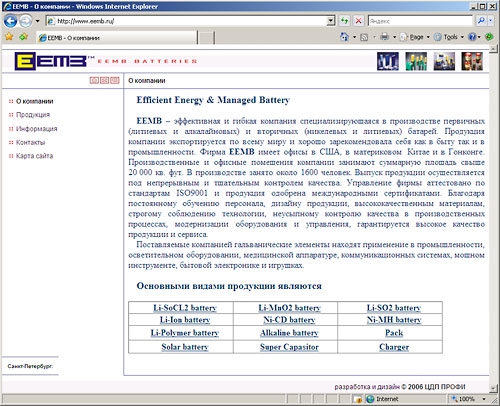
Task: Open the Favorites Center star icon
Action: point(9,37)
